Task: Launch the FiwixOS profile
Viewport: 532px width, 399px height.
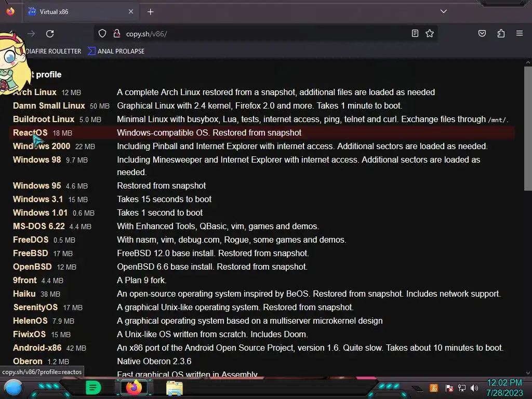Action: 29,334
